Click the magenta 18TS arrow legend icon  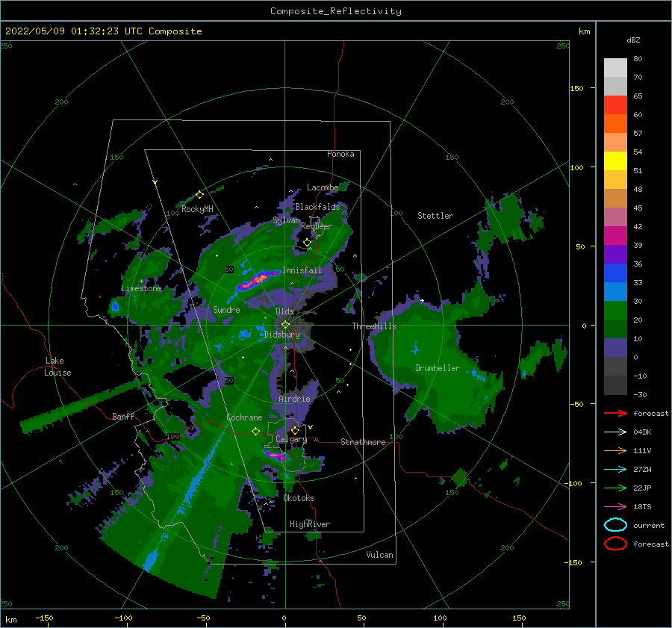tap(615, 507)
